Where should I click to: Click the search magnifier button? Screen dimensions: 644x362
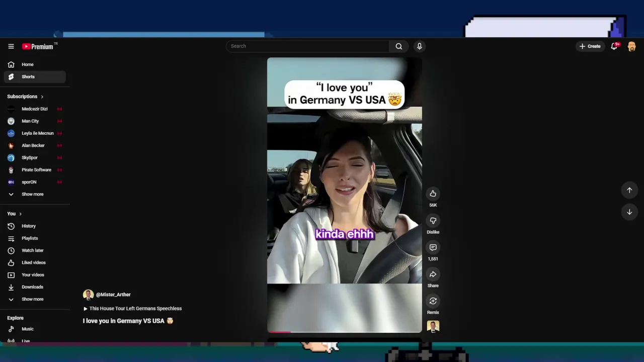pos(398,46)
